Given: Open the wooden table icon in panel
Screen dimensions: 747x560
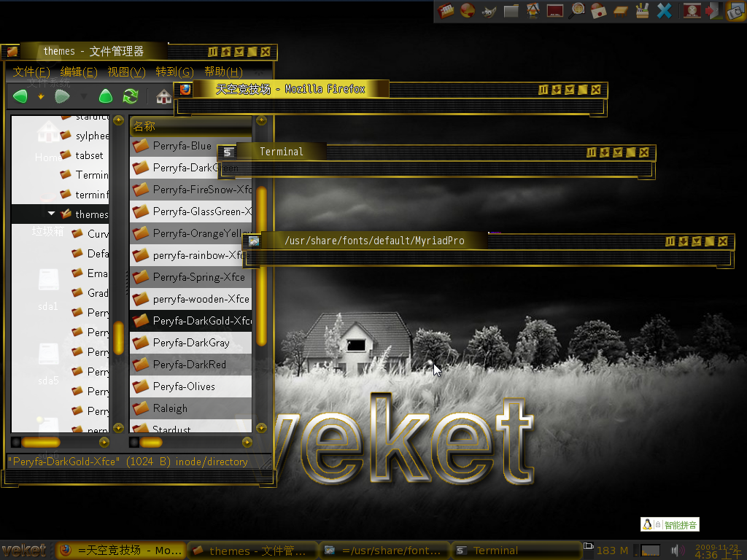Looking at the screenshot, I should click(620, 12).
